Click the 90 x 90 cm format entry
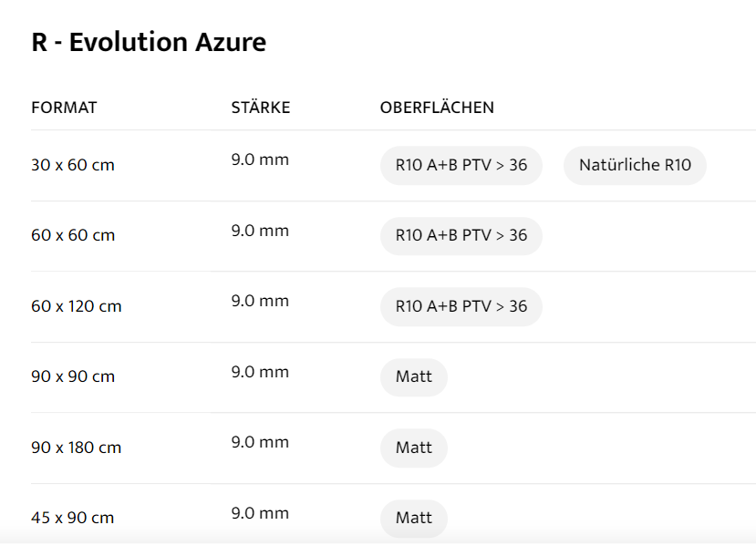The image size is (756, 556). [73, 377]
